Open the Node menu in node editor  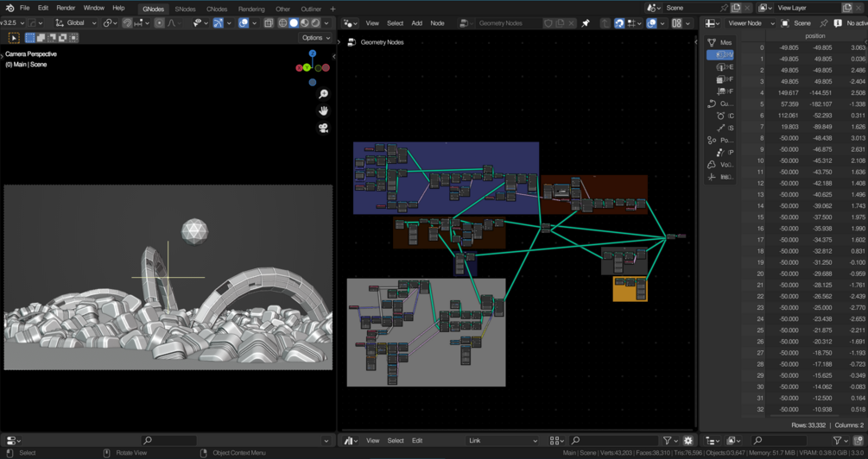pyautogui.click(x=437, y=23)
